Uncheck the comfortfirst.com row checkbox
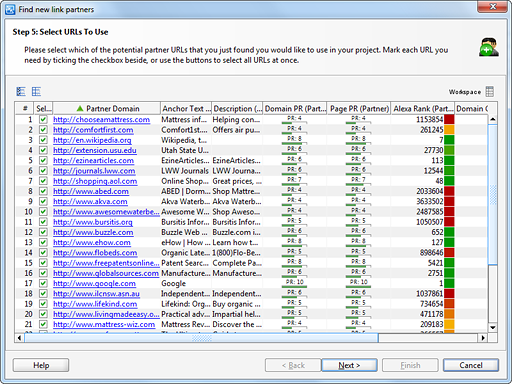 (x=43, y=130)
